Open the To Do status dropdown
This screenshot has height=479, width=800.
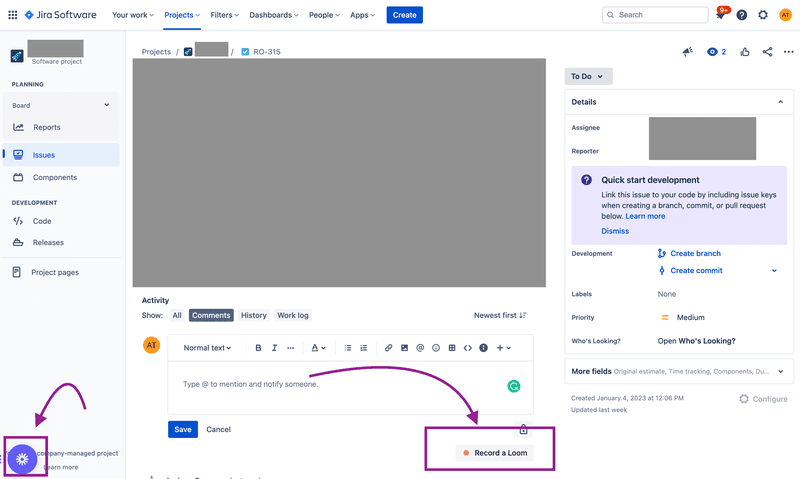(x=588, y=76)
